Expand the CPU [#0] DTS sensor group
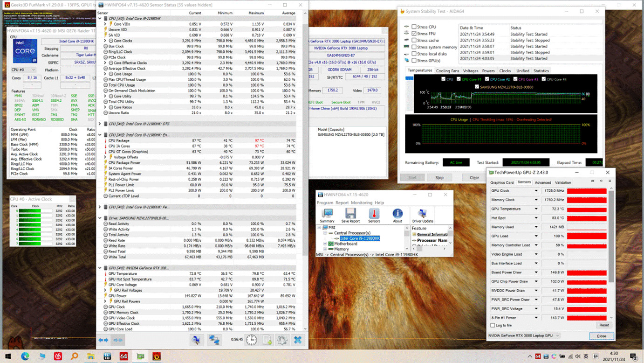The image size is (644, 363). (100, 124)
